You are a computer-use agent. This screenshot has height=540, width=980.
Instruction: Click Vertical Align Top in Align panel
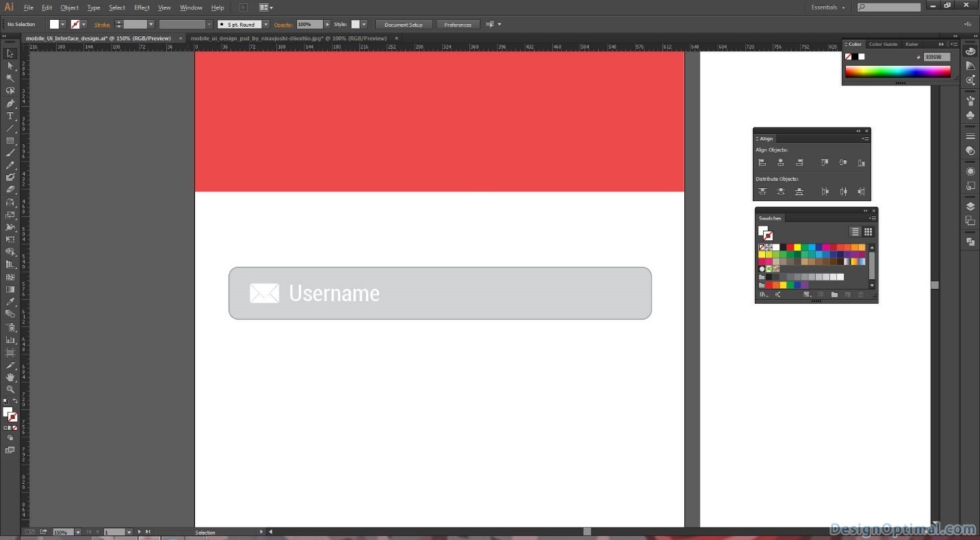tap(825, 162)
